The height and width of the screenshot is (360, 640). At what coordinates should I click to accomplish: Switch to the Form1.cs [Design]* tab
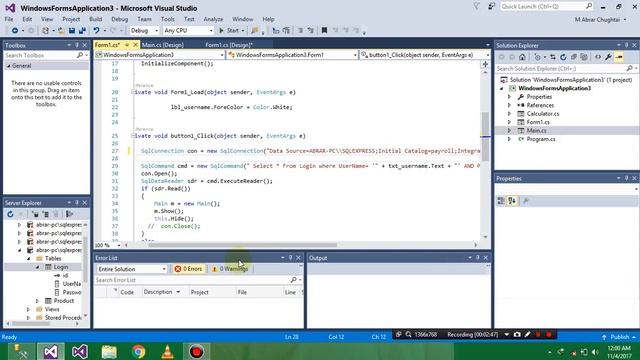point(229,45)
